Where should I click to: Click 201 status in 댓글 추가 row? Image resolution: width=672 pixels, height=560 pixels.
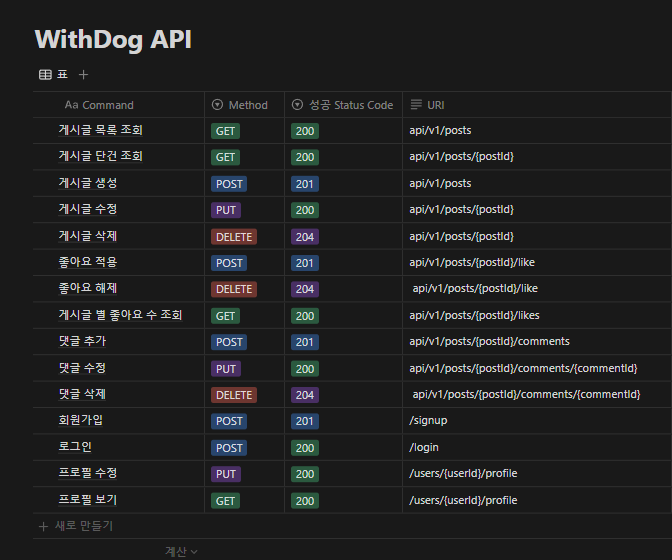click(x=305, y=342)
